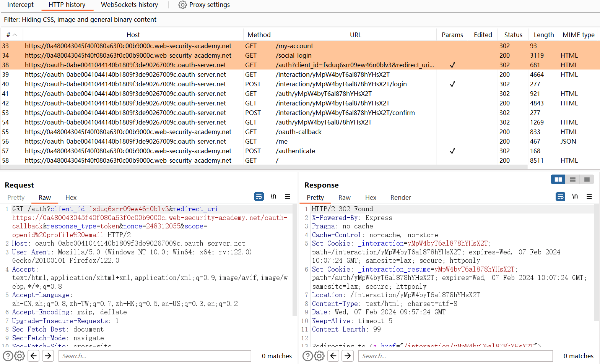Select side-by-side layout icon
The width and height of the screenshot is (600, 364).
coord(558,180)
